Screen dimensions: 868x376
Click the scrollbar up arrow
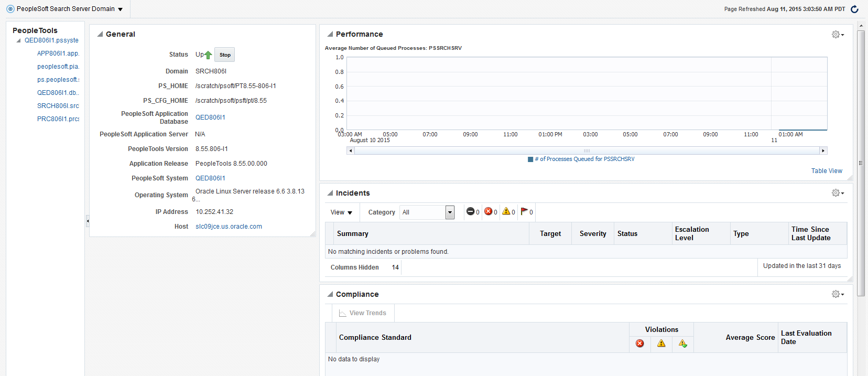point(861,26)
